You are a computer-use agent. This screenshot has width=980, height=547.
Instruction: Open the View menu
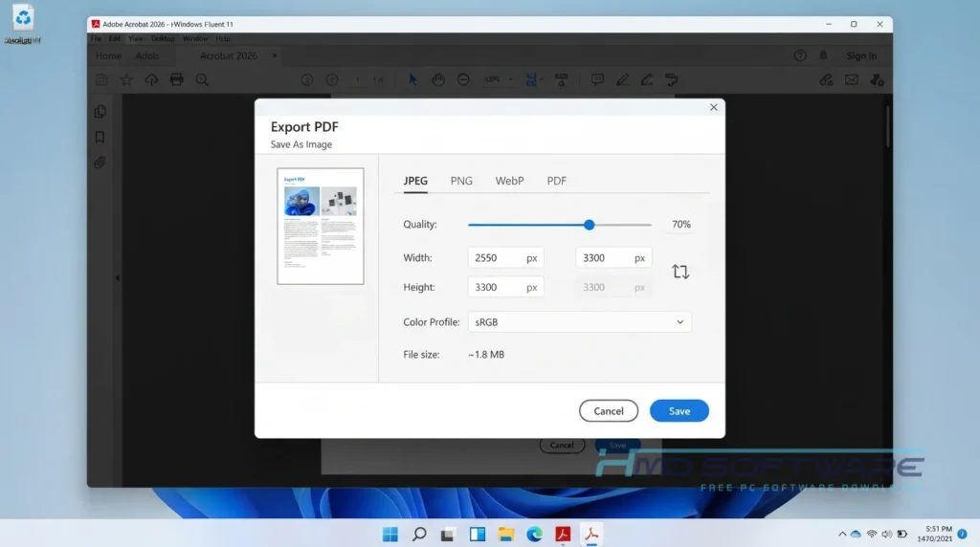tap(136, 38)
